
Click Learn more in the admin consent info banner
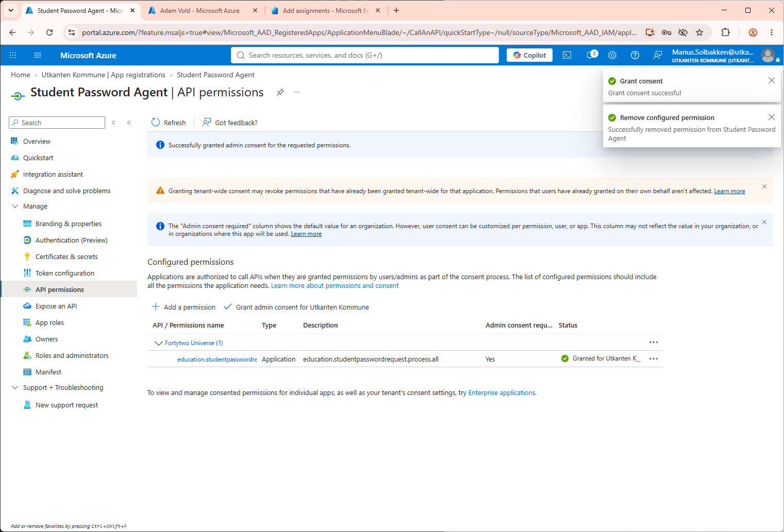click(x=306, y=234)
